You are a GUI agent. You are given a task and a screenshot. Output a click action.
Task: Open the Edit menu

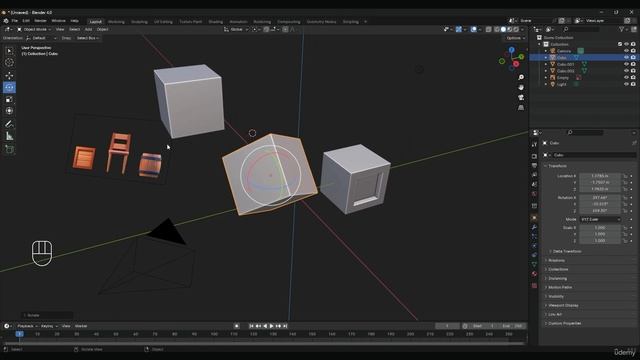pos(26,21)
